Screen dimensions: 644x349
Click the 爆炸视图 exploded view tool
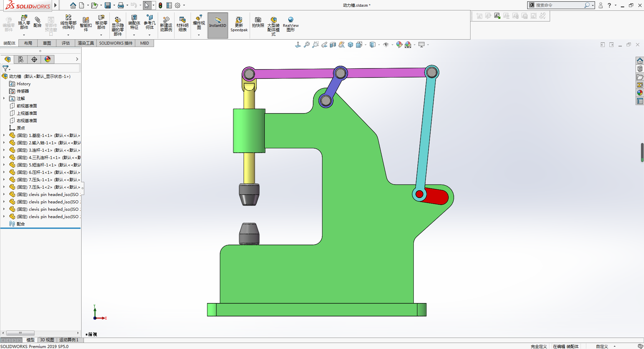[199, 22]
